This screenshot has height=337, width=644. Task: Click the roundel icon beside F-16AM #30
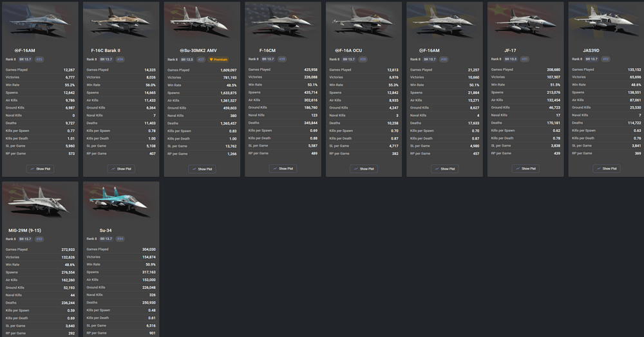(x=421, y=50)
